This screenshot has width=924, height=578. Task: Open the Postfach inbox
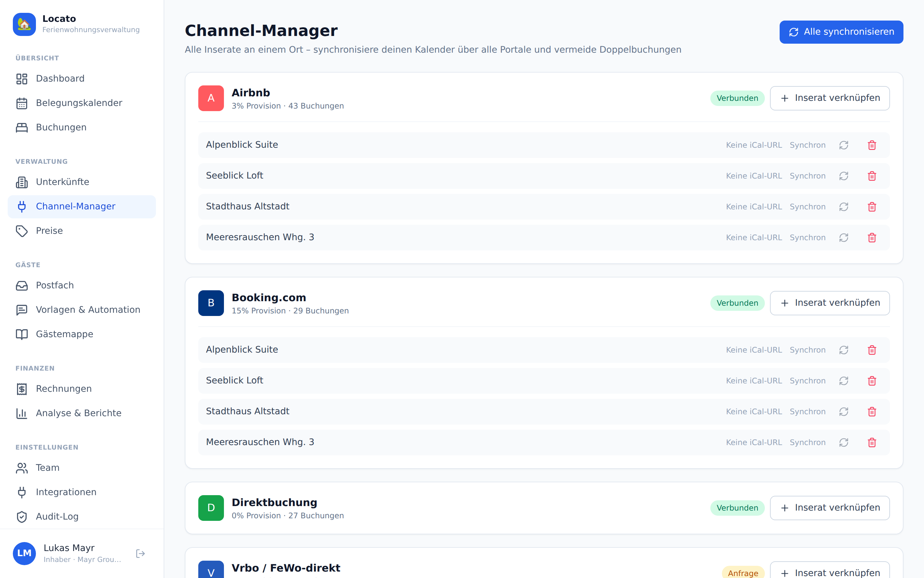(82, 285)
